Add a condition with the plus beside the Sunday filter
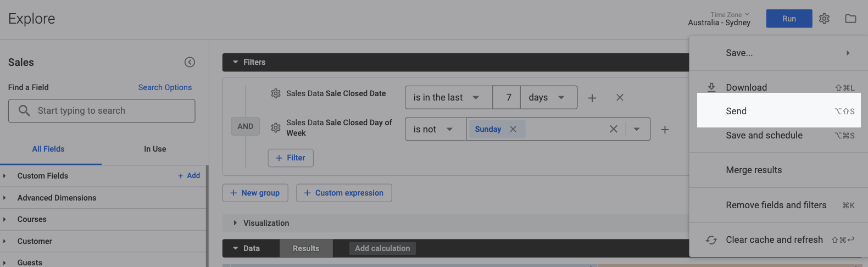Viewport: 868px width, 267px height. click(x=665, y=130)
